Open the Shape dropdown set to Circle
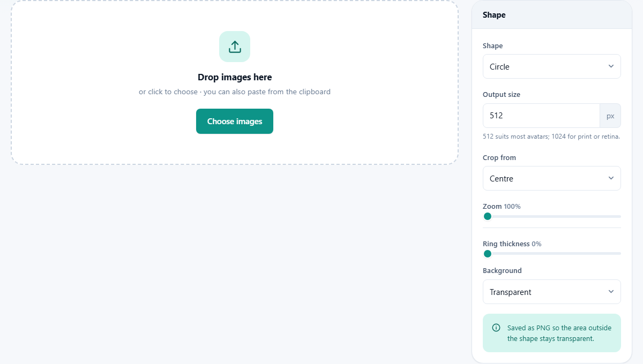 point(552,66)
